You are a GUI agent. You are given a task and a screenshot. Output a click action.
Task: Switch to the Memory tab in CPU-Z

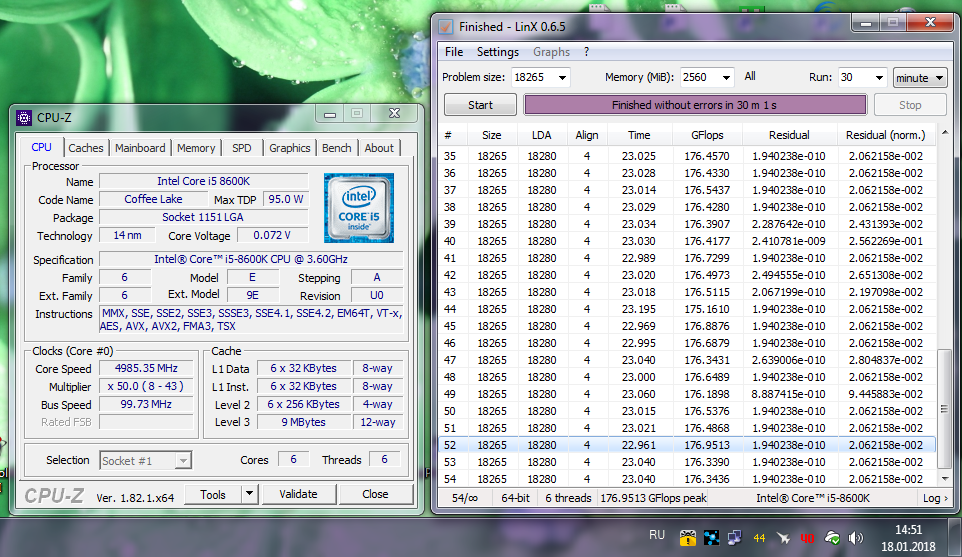pyautogui.click(x=196, y=148)
